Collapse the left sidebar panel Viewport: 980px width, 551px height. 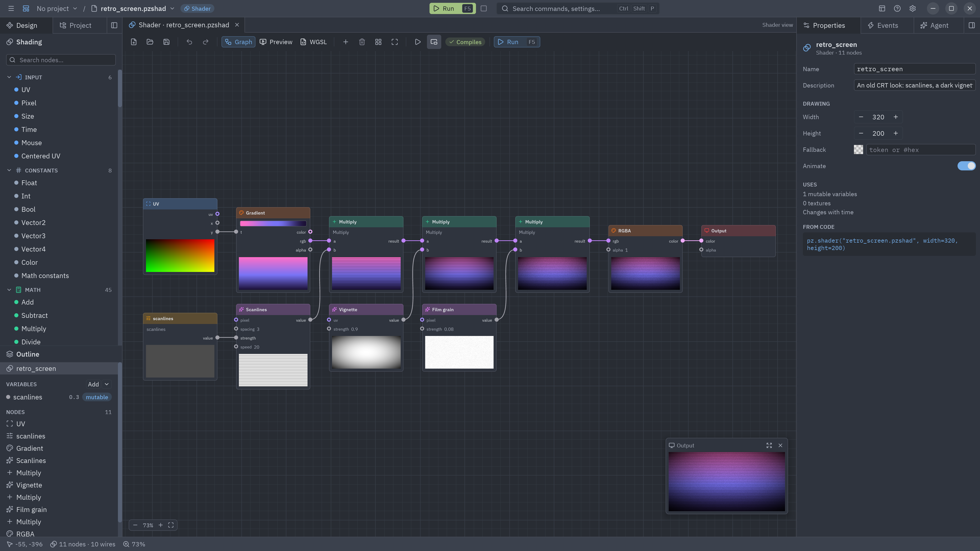click(x=114, y=25)
